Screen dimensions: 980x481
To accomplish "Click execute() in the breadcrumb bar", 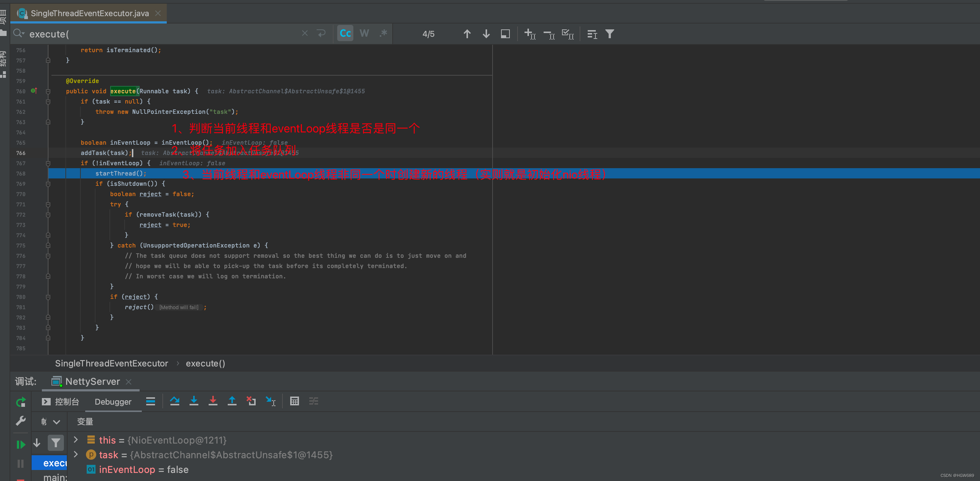I will [x=205, y=363].
